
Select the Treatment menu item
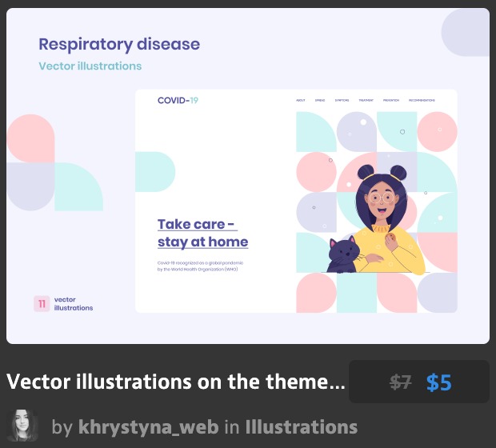[366, 101]
